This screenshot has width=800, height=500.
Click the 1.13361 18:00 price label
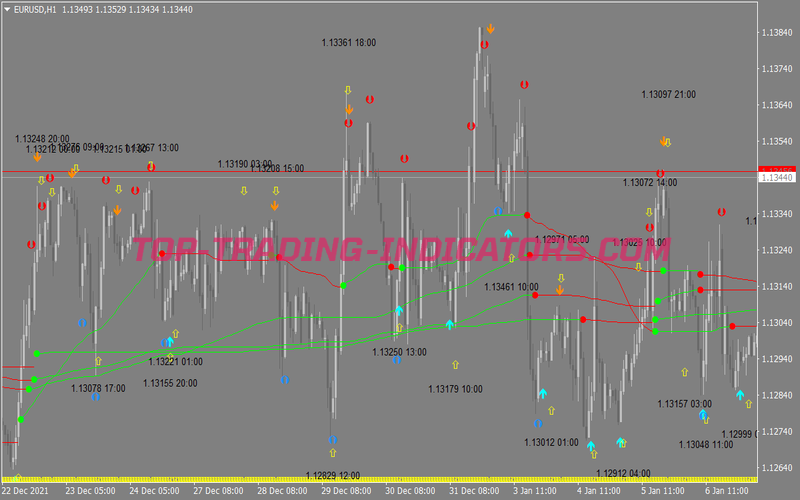point(348,43)
